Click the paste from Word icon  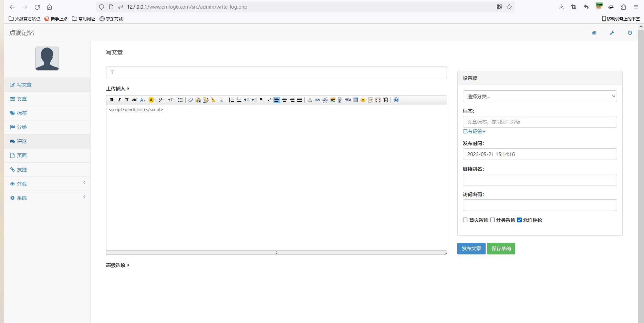pos(206,100)
